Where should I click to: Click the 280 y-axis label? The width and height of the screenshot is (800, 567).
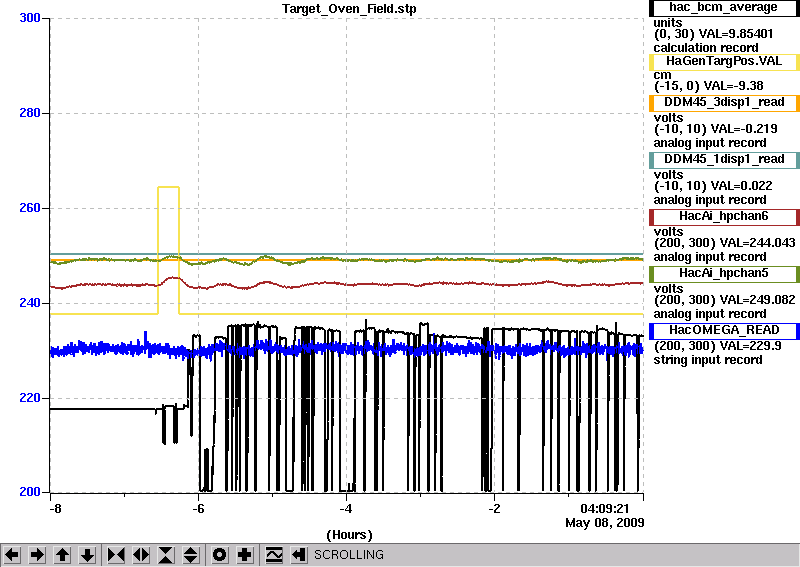click(30, 113)
